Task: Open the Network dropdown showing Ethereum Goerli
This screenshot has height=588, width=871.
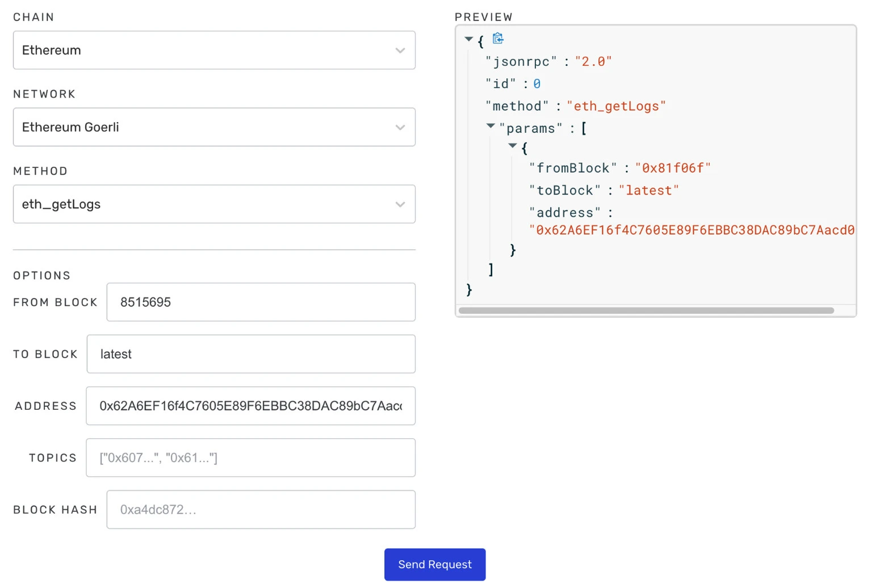Action: click(x=214, y=127)
